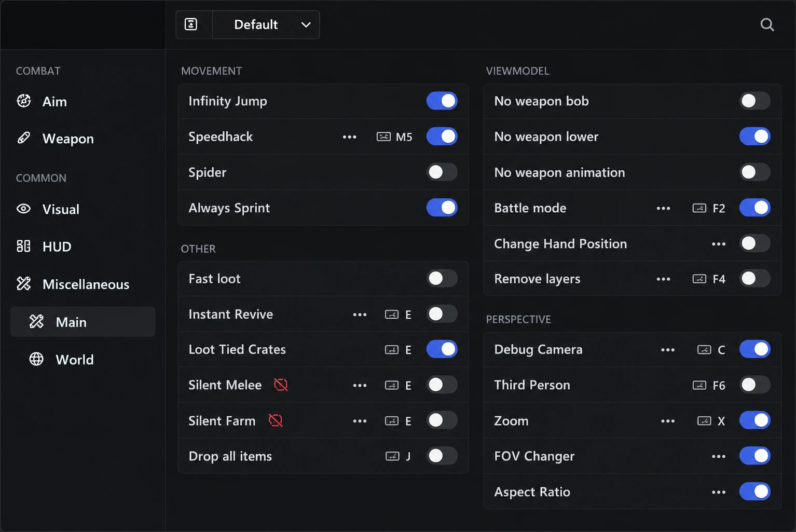Disable the Infinity Jump toggle
Viewport: 796px width, 532px height.
tap(442, 101)
